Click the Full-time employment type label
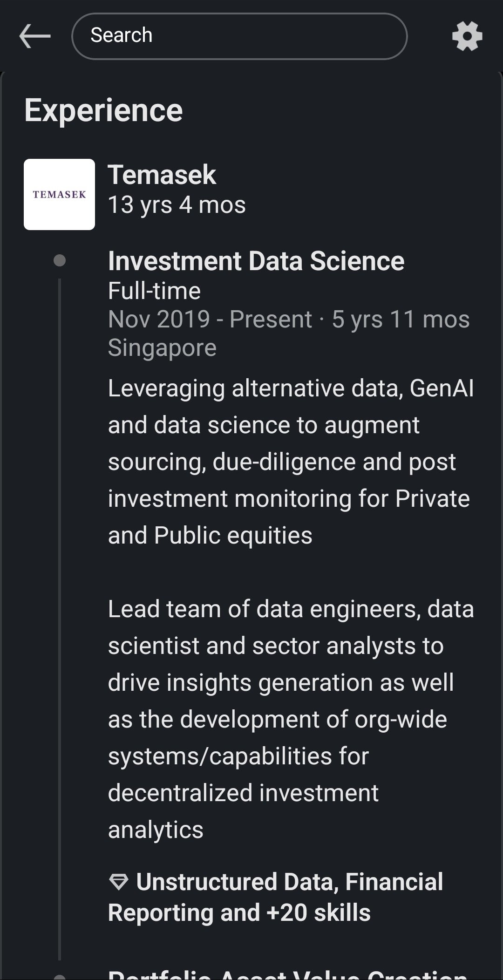 (x=154, y=291)
